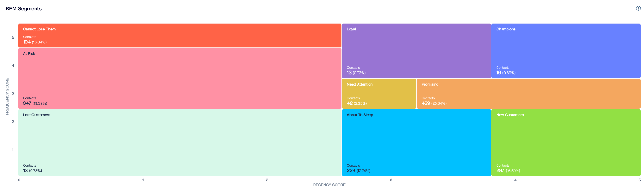Click the green New Customers segment

tap(566, 142)
